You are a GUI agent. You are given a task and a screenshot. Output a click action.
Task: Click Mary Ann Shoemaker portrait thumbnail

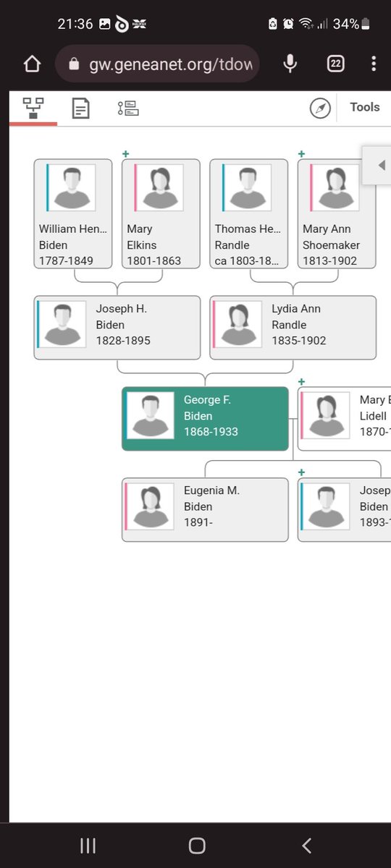click(x=336, y=187)
